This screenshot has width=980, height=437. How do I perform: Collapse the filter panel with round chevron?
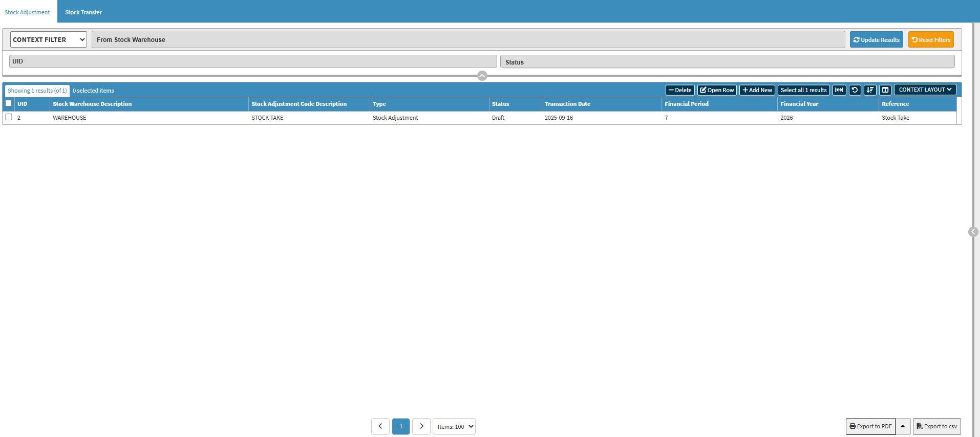point(482,76)
